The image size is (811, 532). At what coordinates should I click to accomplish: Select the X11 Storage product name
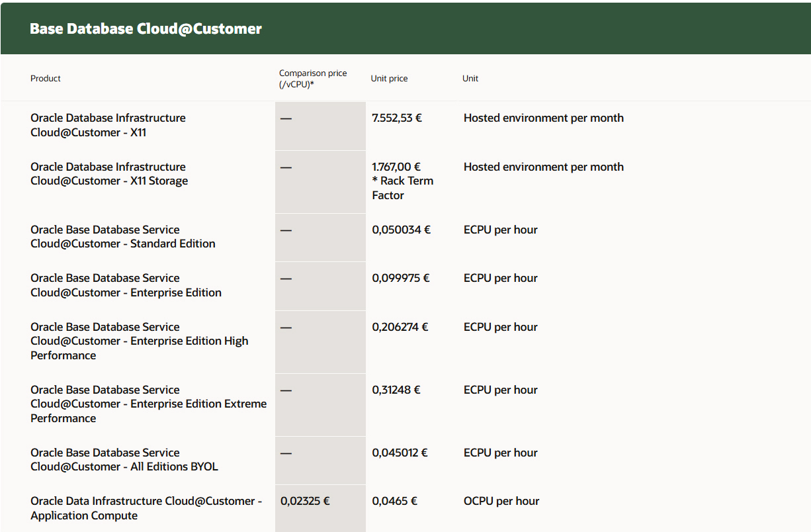point(109,174)
